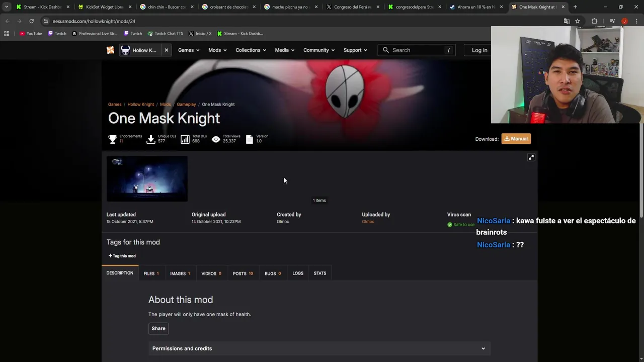Click the translate page icon
The width and height of the screenshot is (644, 362).
click(567, 21)
